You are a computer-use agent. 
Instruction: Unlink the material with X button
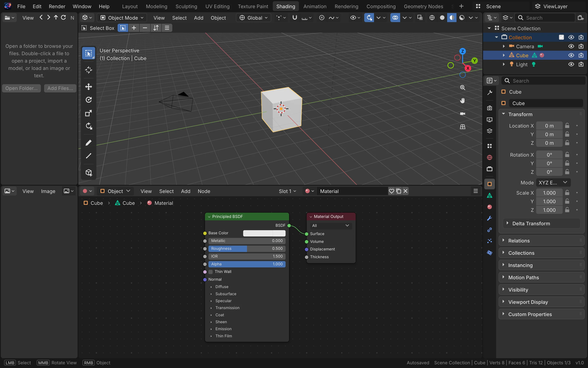tap(405, 191)
